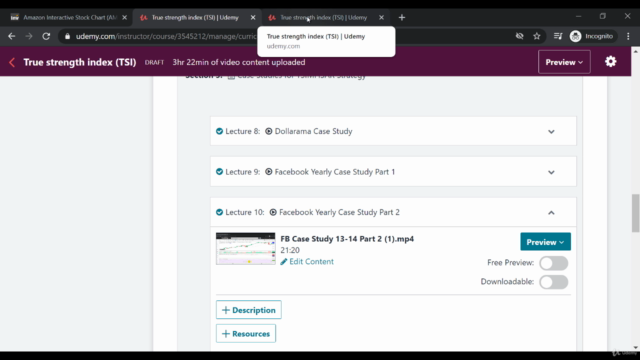Click the 'Facebook Yearly Case Study Part 2' title
Screen dimensions: 640x360
pyautogui.click(x=339, y=212)
